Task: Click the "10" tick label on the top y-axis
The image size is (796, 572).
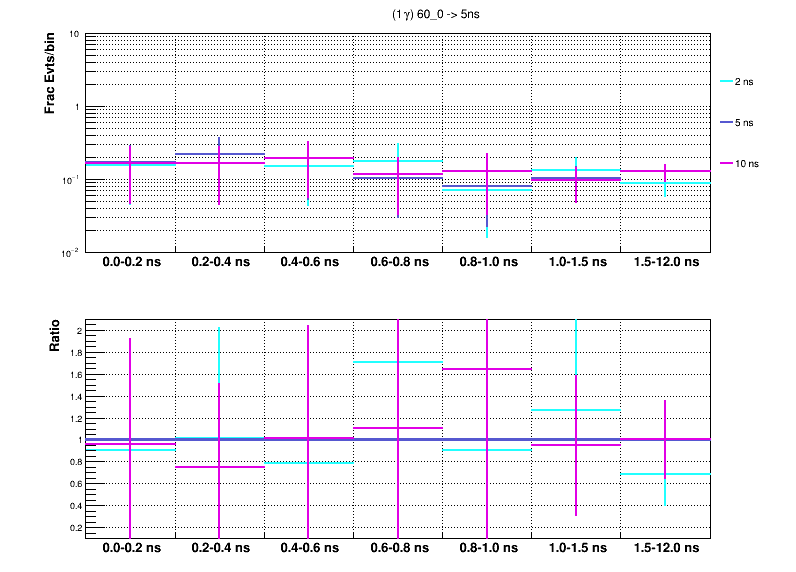Action: (75, 35)
